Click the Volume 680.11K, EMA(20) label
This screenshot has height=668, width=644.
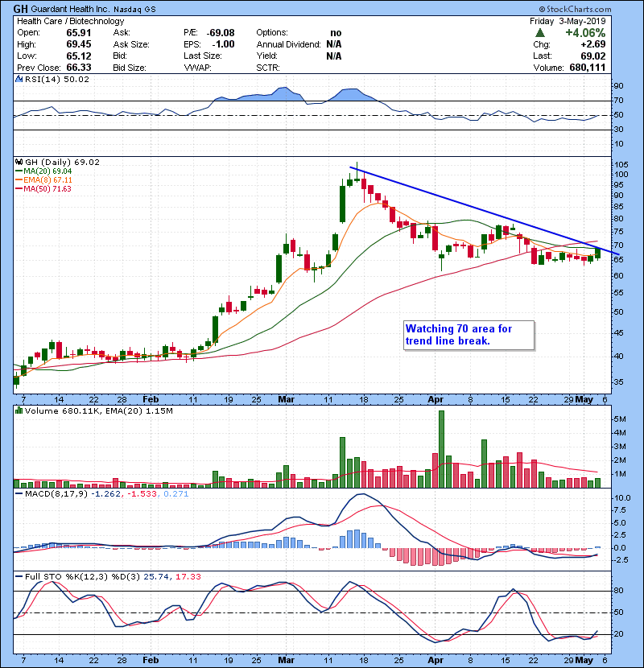click(x=98, y=411)
